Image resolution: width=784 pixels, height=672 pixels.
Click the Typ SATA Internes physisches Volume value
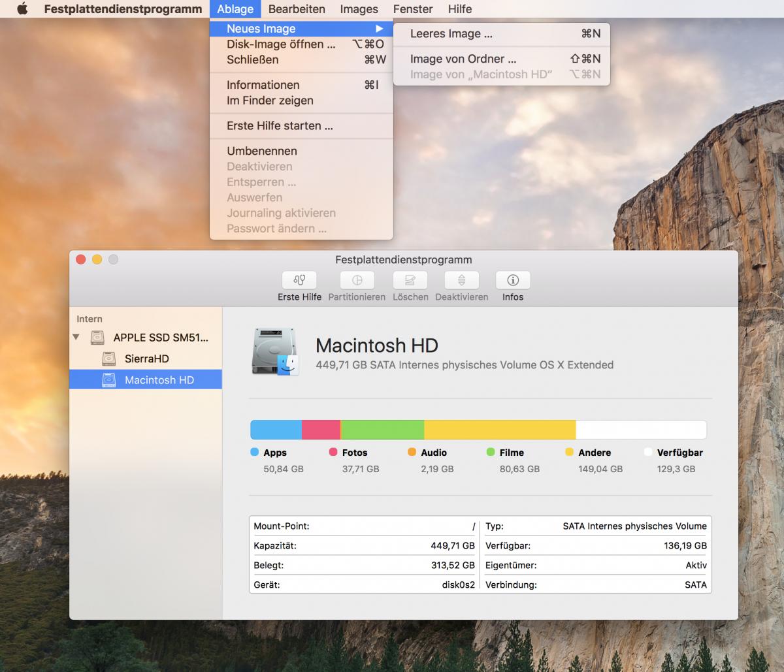coord(635,526)
